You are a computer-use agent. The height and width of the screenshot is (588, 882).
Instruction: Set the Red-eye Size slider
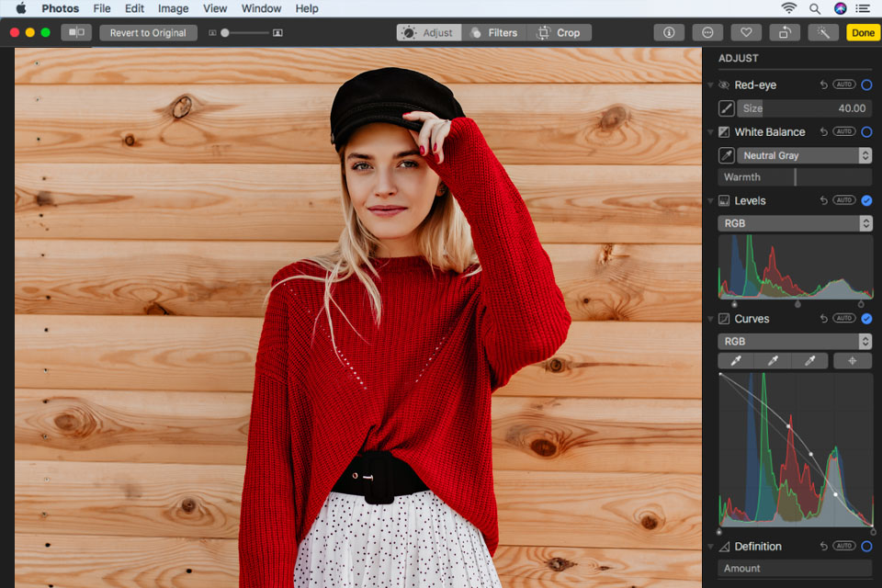point(805,108)
